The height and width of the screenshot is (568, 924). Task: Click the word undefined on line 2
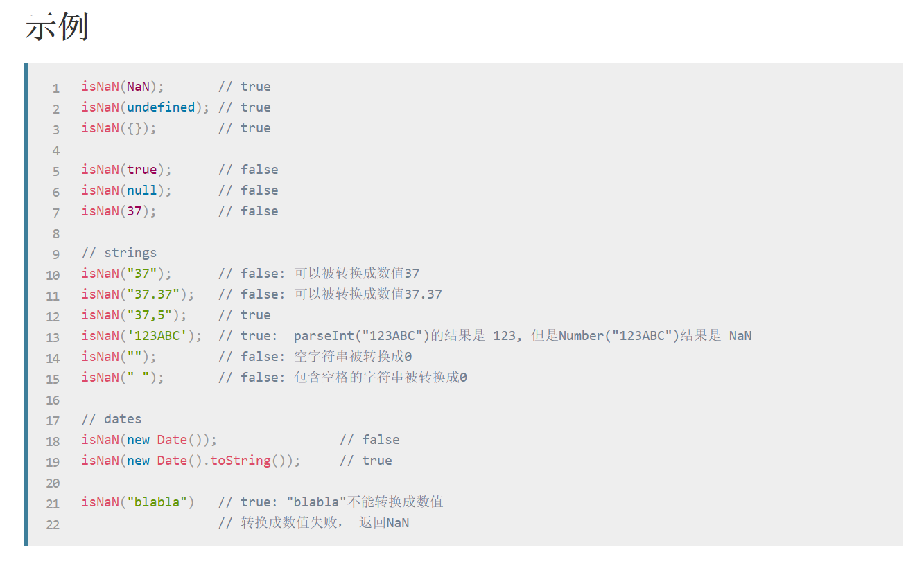pyautogui.click(x=161, y=107)
